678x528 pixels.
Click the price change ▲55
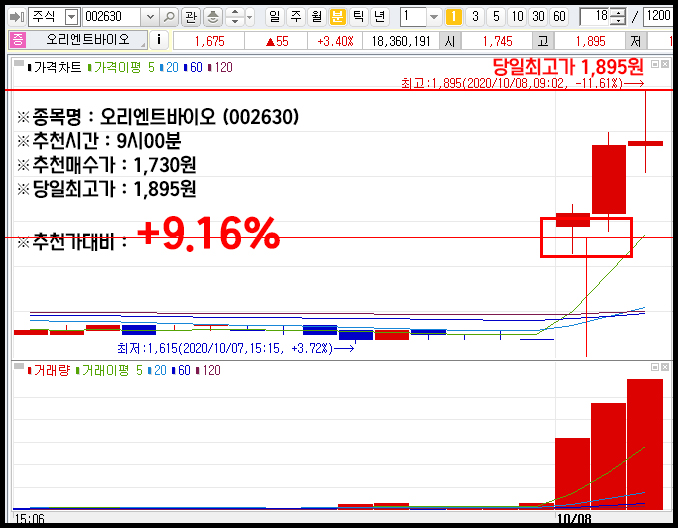click(x=277, y=41)
